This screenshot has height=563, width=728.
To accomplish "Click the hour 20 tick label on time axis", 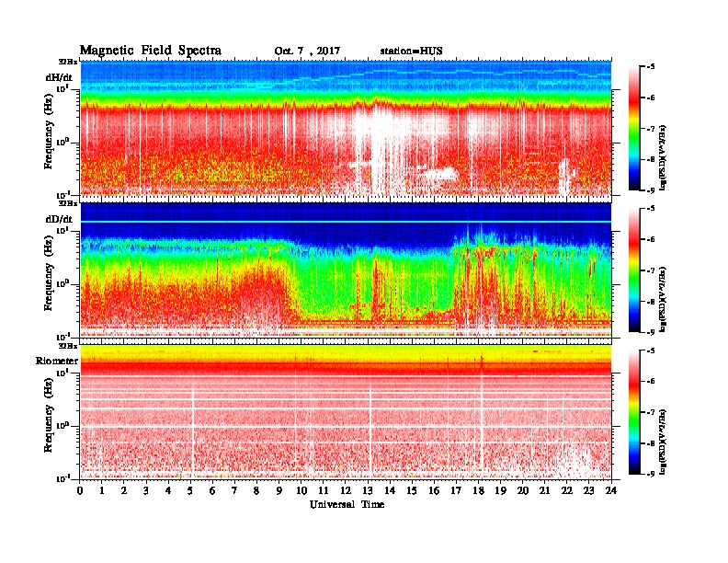I will 522,491.
